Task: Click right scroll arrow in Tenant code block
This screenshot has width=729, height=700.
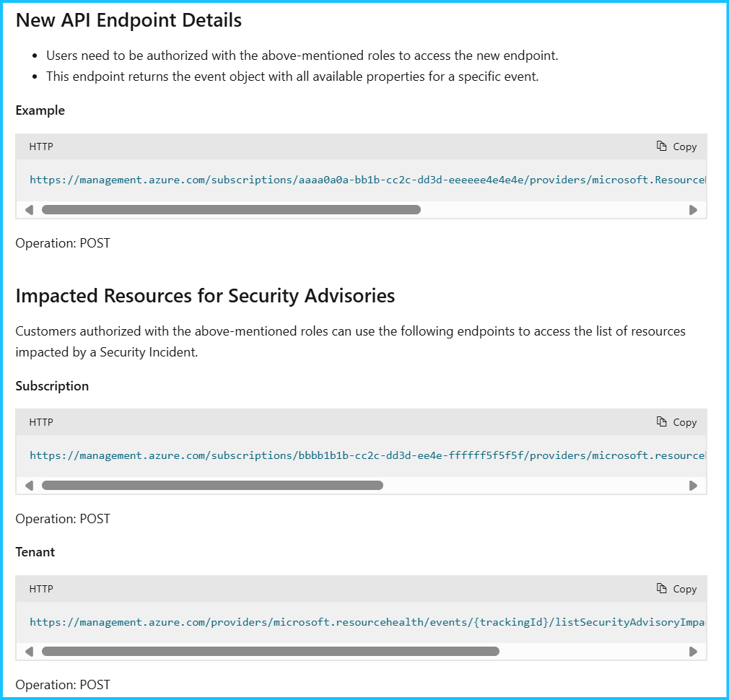Action: [x=693, y=652]
